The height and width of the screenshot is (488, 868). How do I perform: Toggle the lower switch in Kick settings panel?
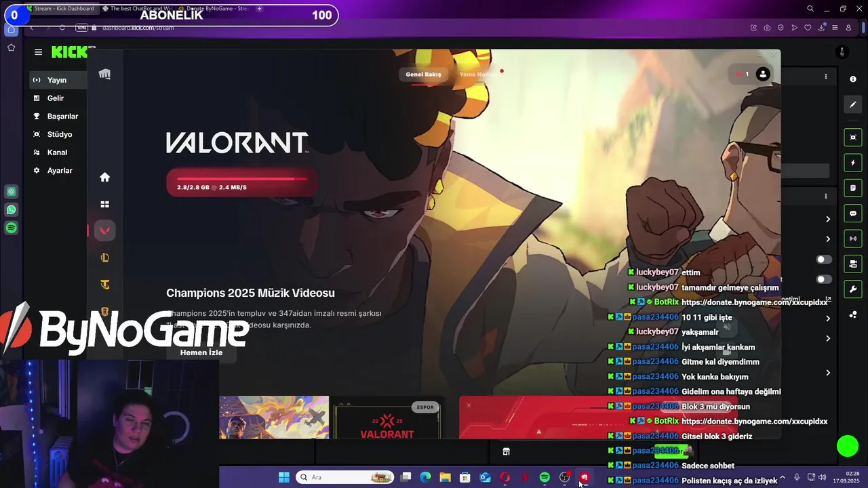point(823,279)
